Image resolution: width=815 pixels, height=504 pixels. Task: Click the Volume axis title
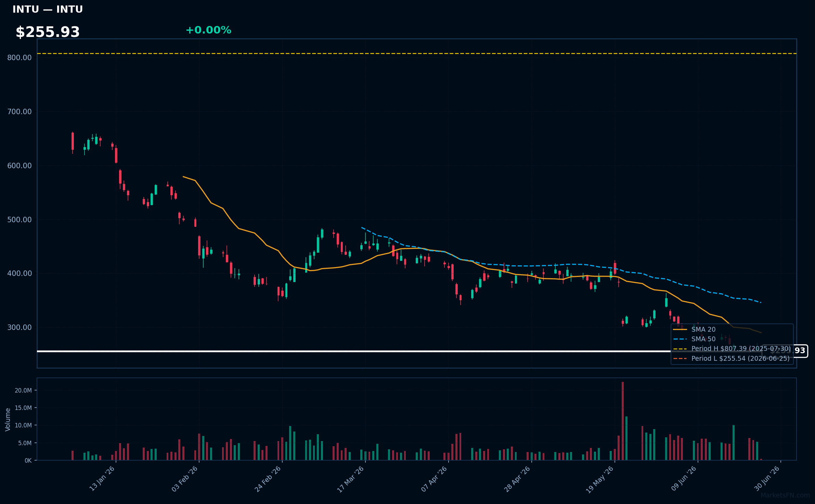8,420
